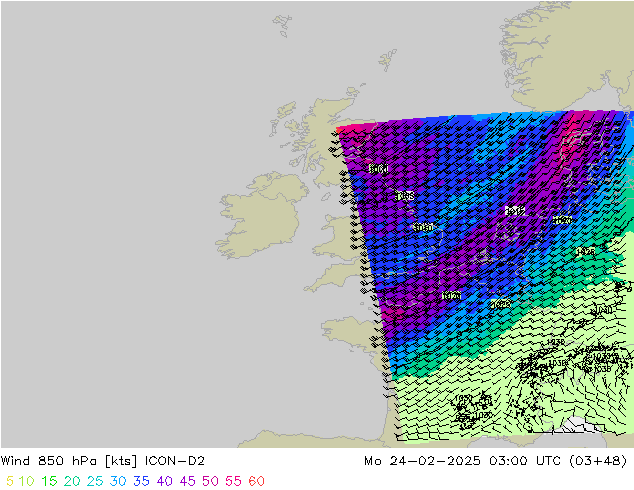Image resolution: width=634 pixels, height=490 pixels.
Task: Click the violet '40' legend value
Action: click(x=165, y=481)
